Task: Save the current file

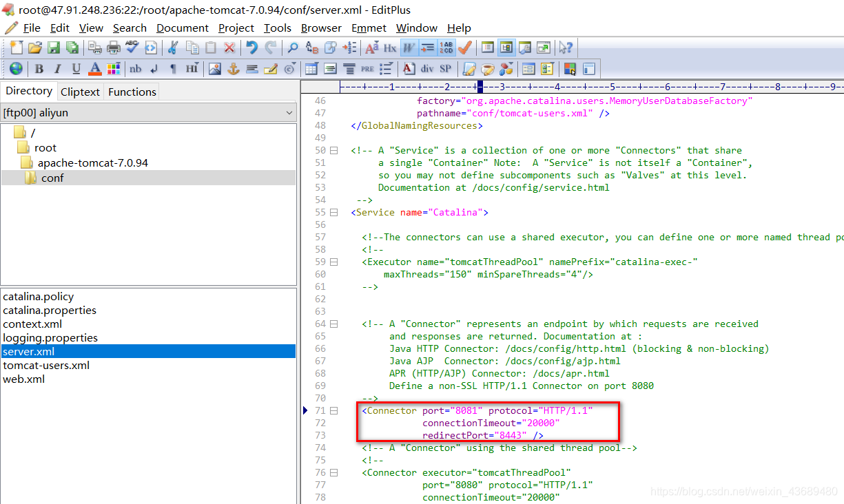Action: pyautogui.click(x=53, y=48)
